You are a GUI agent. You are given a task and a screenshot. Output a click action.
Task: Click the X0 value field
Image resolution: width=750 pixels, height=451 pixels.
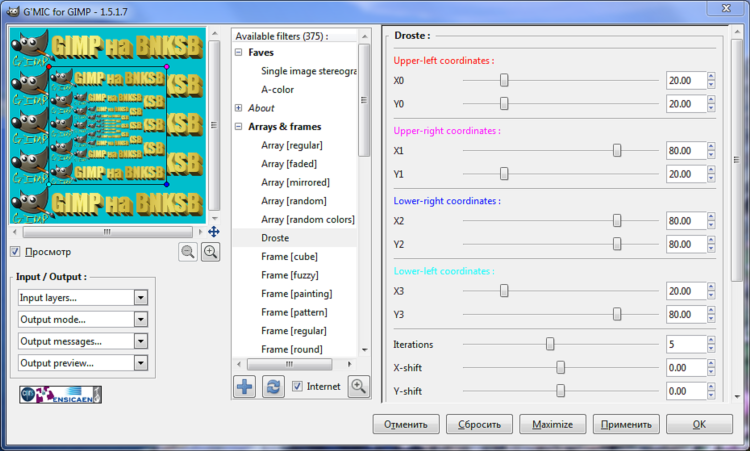click(686, 80)
